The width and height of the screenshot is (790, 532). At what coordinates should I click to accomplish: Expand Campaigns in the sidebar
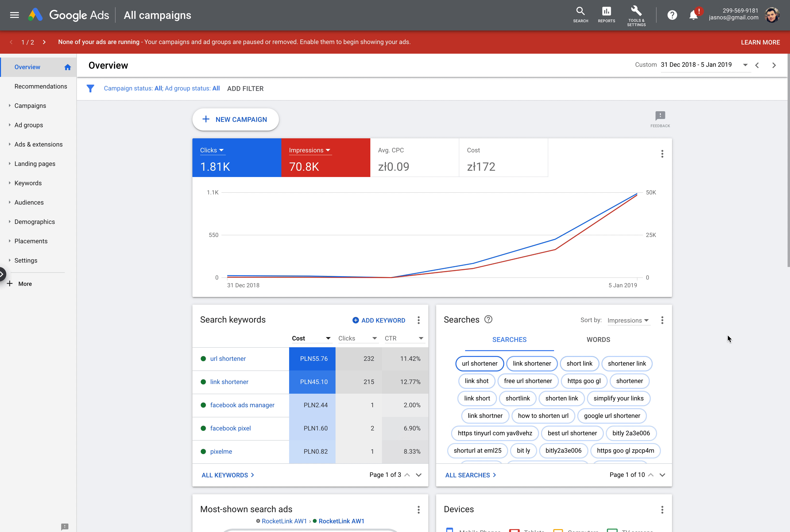click(30, 105)
